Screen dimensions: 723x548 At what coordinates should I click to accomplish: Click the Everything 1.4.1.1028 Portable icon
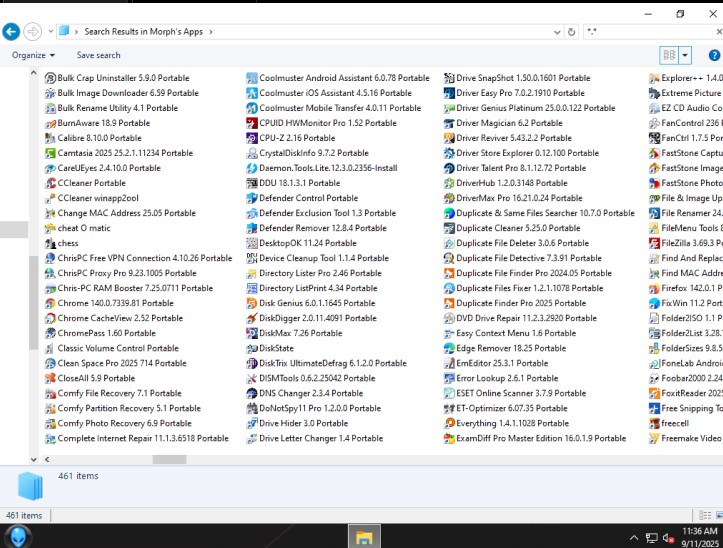[x=449, y=423]
